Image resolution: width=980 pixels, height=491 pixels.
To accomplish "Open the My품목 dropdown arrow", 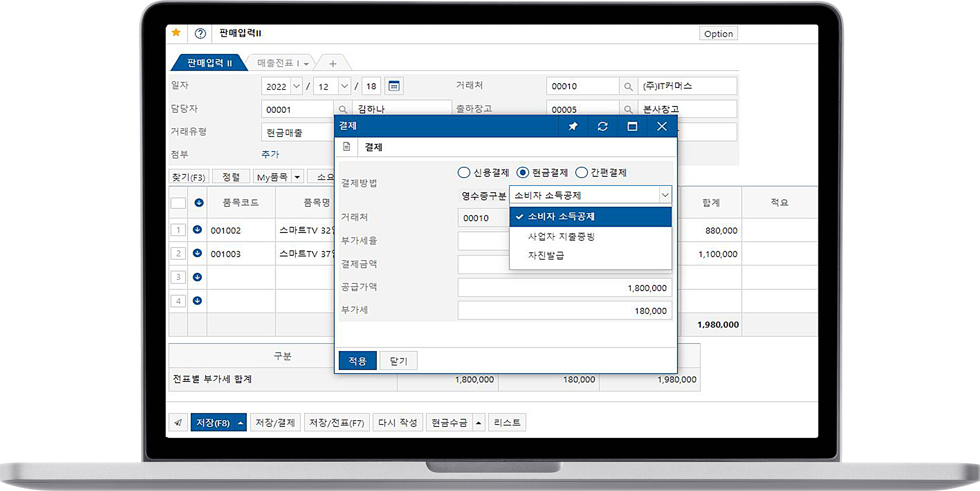I will 297,177.
